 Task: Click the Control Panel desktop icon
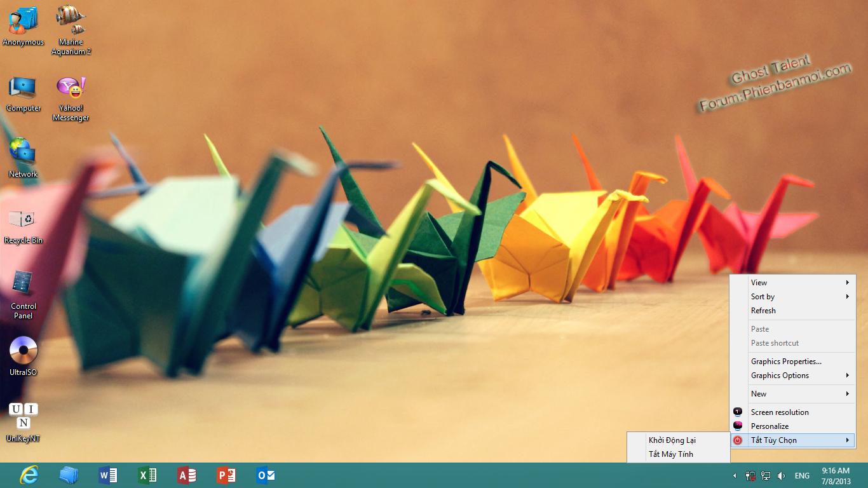point(24,284)
